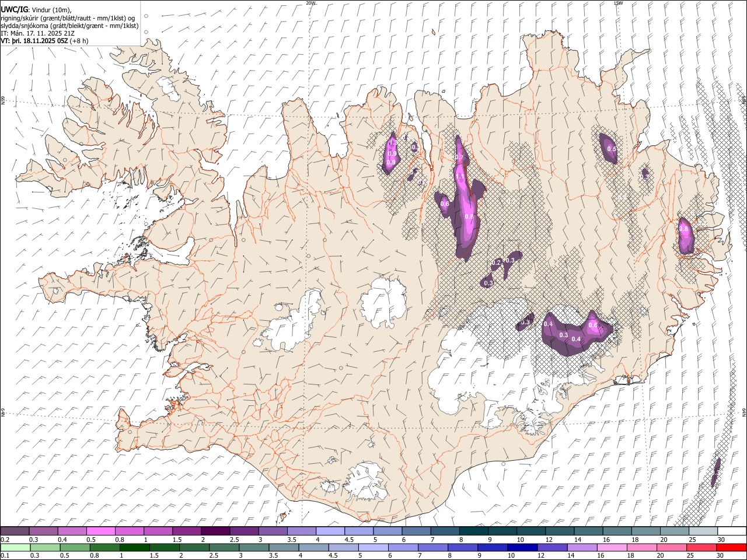Click the bright pink 0.5 snow legend swatch

(x=101, y=531)
